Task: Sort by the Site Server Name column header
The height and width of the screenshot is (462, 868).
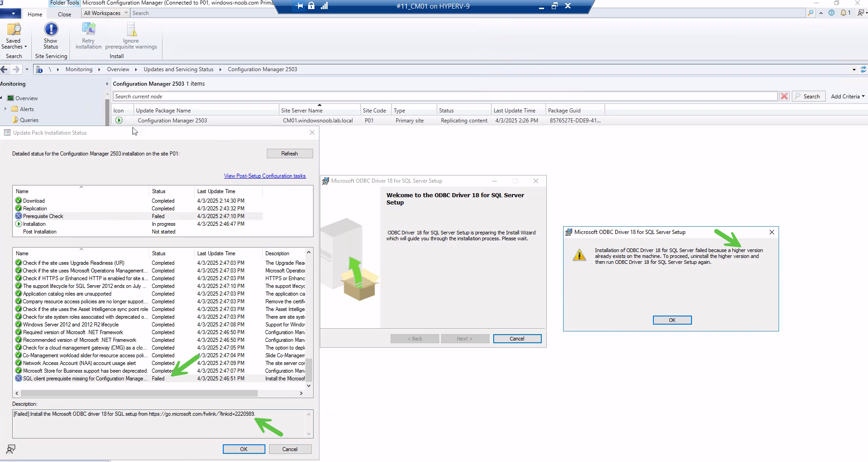Action: (319, 110)
